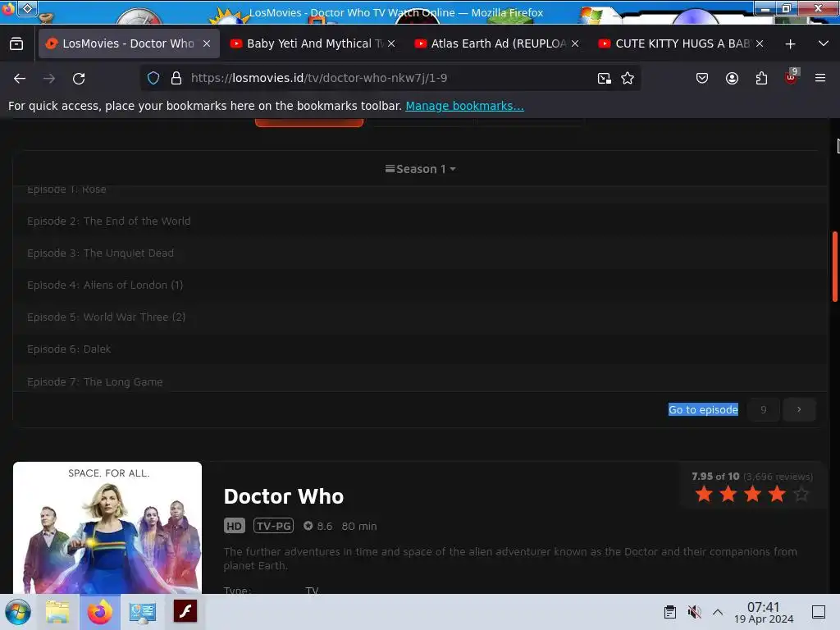840x630 pixels.
Task: Open File Explorer from taskbar
Action: (x=57, y=612)
